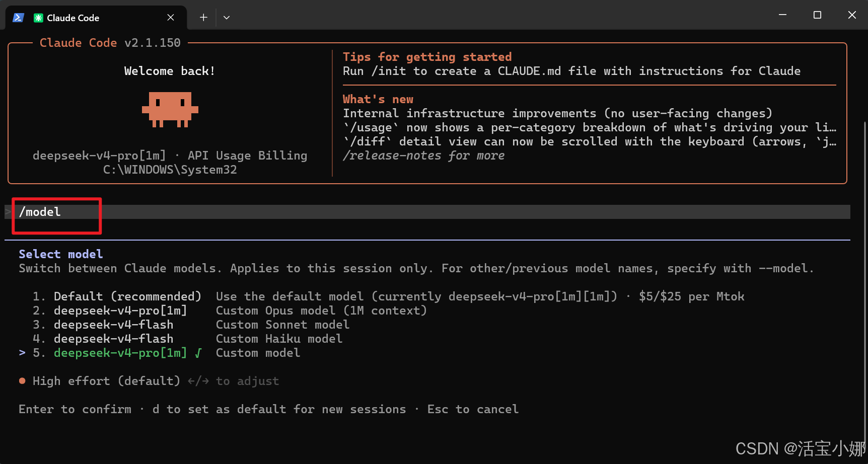Click the PowerShell icon on the tab
Viewport: 868px width, 464px height.
18,18
